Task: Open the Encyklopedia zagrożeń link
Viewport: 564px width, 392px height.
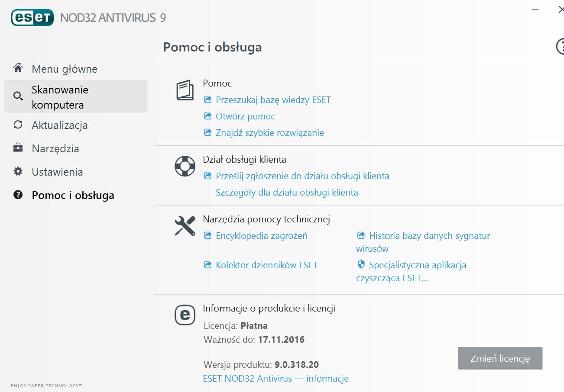Action: coord(262,236)
